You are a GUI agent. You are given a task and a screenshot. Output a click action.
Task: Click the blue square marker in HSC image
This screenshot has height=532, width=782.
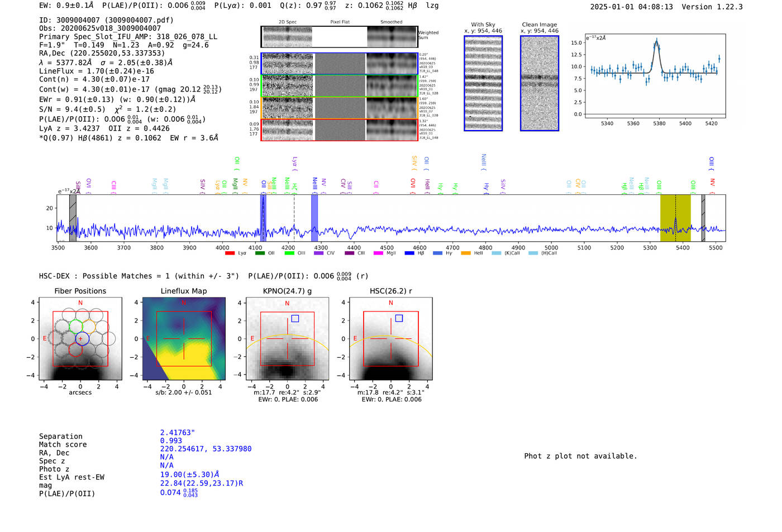point(399,318)
